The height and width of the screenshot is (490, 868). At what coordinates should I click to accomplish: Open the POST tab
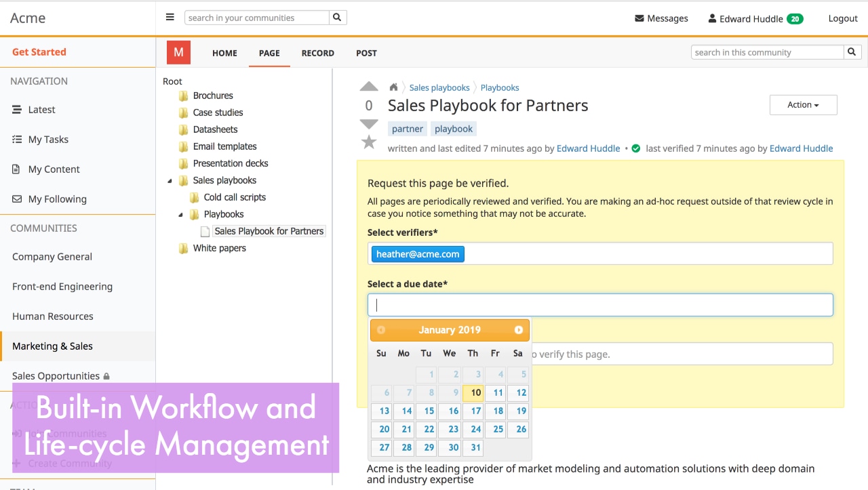pyautogui.click(x=366, y=53)
